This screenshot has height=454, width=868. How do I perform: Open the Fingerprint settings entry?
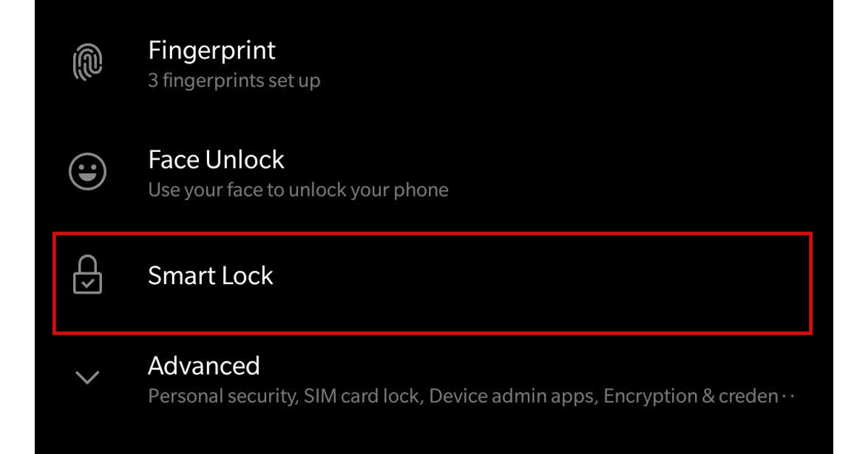pos(211,51)
